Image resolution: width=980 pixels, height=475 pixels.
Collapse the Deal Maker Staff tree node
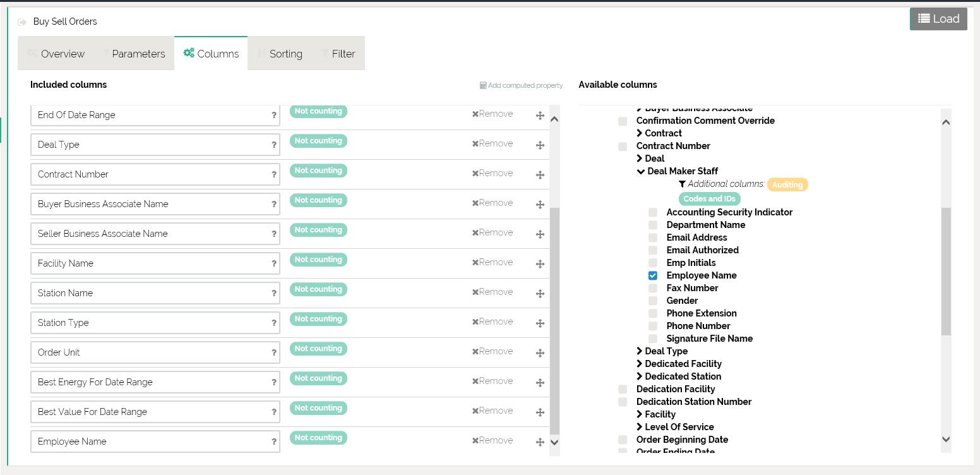click(640, 171)
